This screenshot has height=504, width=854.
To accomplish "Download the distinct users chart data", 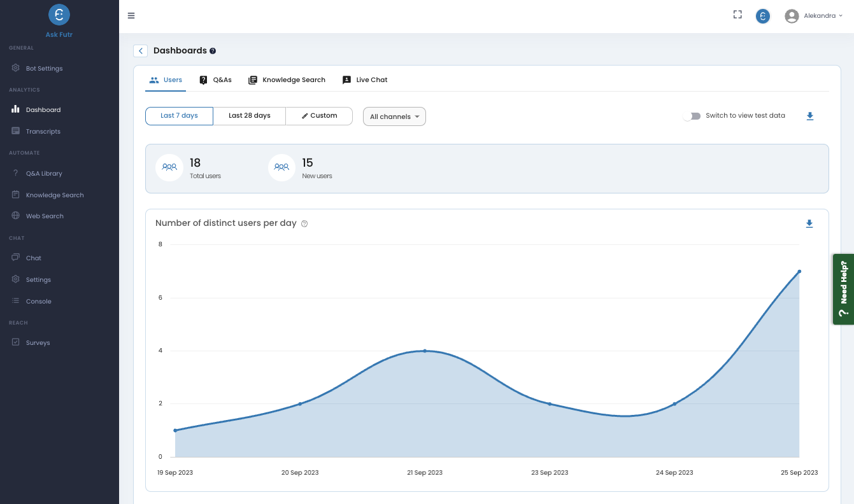I will 809,223.
